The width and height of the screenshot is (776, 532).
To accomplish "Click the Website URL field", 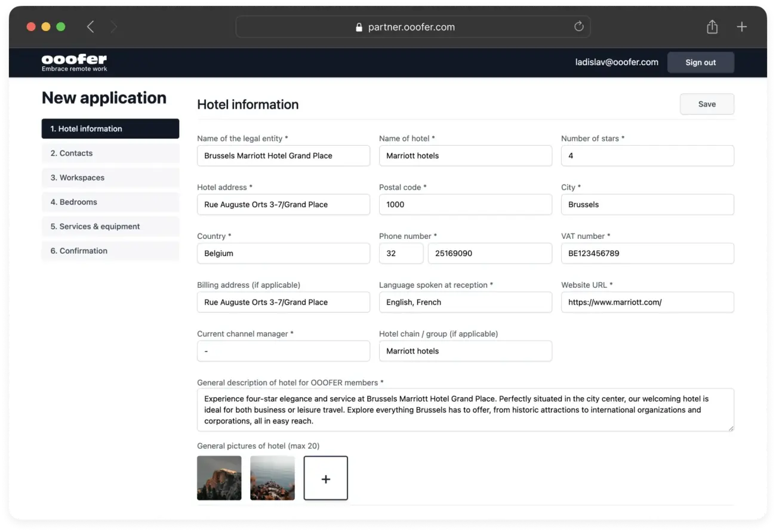I will [648, 302].
